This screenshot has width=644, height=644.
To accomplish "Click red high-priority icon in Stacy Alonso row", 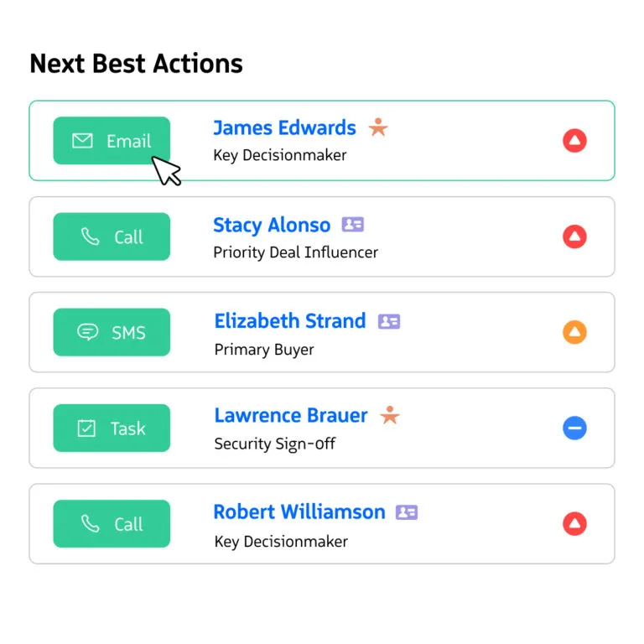I will tap(574, 236).
